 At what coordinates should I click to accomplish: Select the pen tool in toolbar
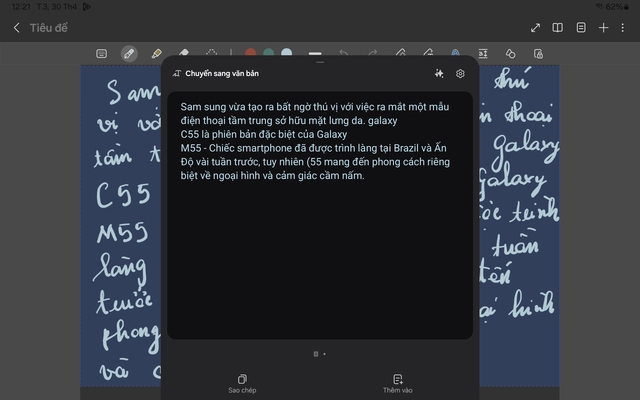pyautogui.click(x=129, y=53)
